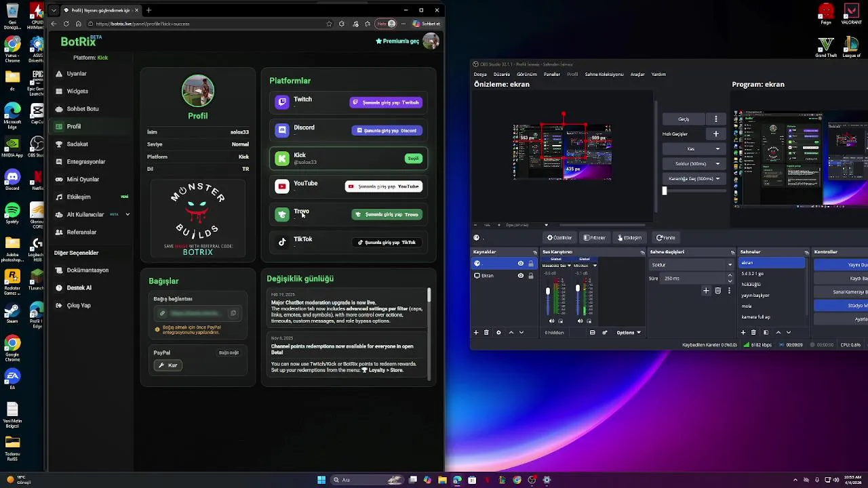Open source properties gear in Kaynaklar toolbar
The height and width of the screenshot is (488, 868).
coord(498,332)
